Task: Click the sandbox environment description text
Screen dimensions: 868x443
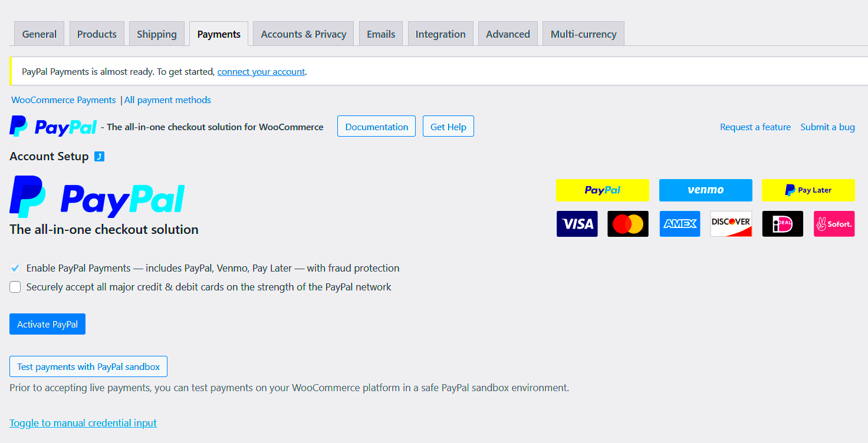Action: (x=289, y=388)
